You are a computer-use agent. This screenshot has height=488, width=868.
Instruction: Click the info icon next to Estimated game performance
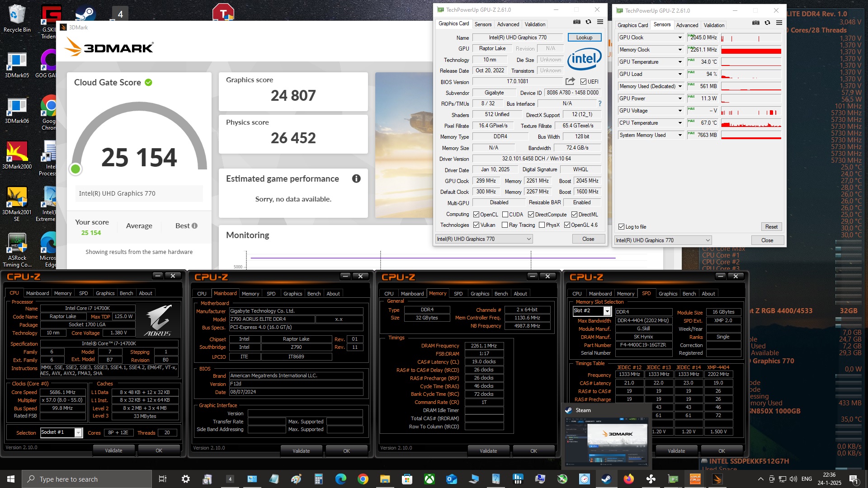pyautogui.click(x=356, y=178)
